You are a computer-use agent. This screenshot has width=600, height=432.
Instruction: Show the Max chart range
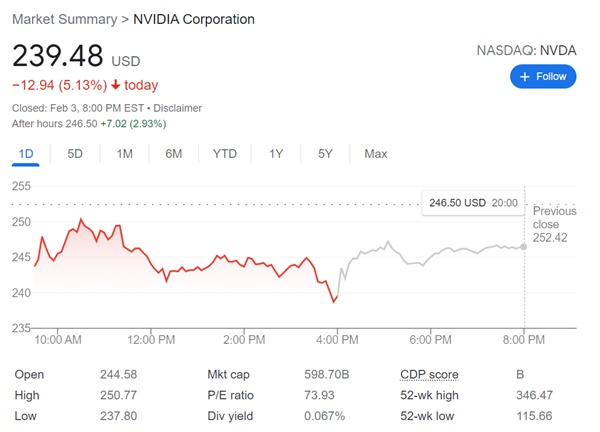(x=376, y=154)
